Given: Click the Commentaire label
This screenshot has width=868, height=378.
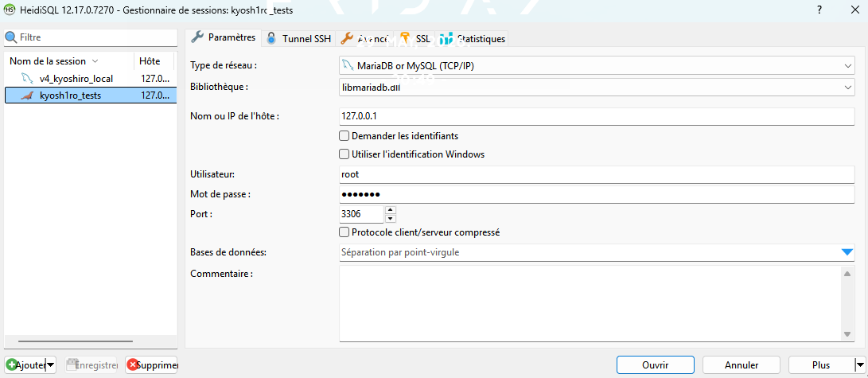Looking at the screenshot, I should pos(221,274).
